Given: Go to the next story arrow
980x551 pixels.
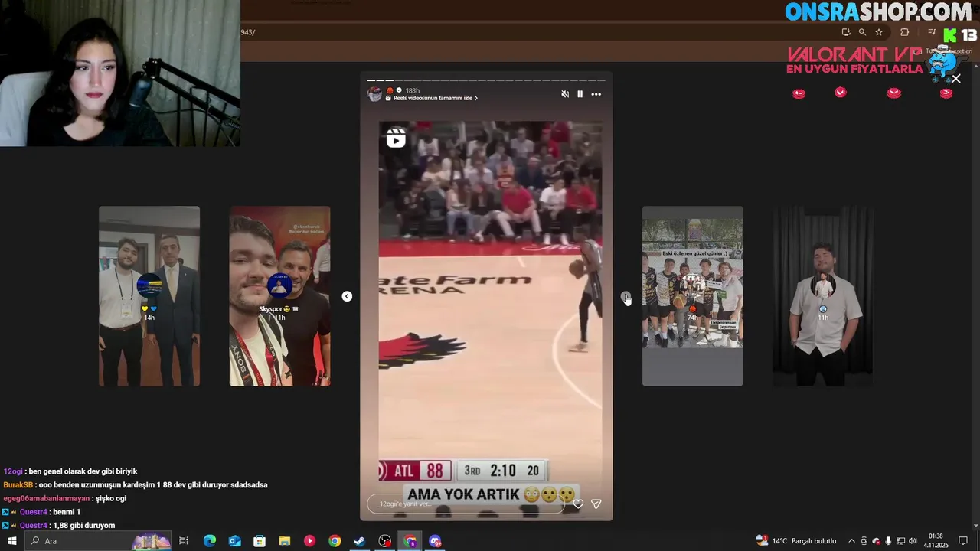Looking at the screenshot, I should point(626,296).
